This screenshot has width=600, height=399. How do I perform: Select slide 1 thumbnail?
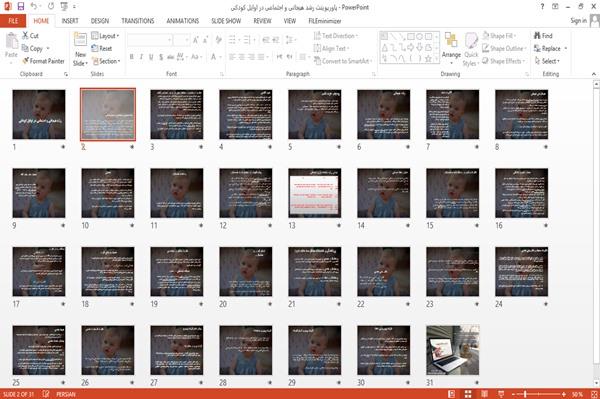click(39, 114)
